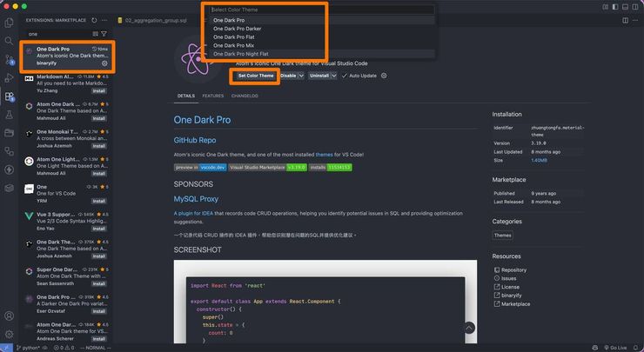The image size is (644, 352).
Task: Open the GitHub Repo link
Action: tap(195, 139)
